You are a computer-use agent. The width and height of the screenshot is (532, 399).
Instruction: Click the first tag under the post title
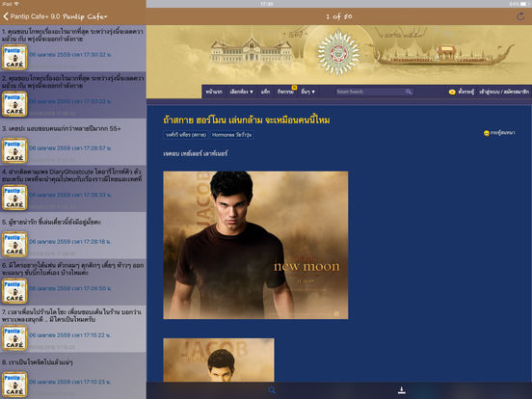pyautogui.click(x=186, y=135)
